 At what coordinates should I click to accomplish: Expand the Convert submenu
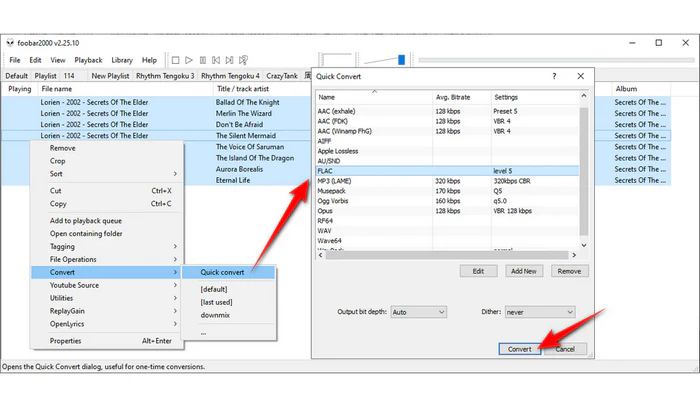click(107, 272)
